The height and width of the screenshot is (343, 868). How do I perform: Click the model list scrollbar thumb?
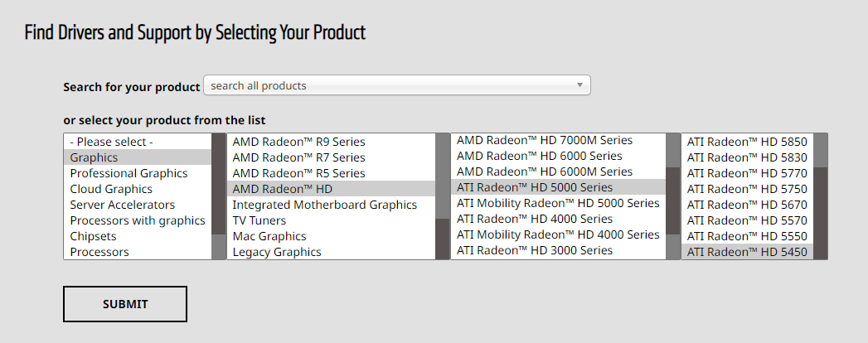click(x=821, y=212)
